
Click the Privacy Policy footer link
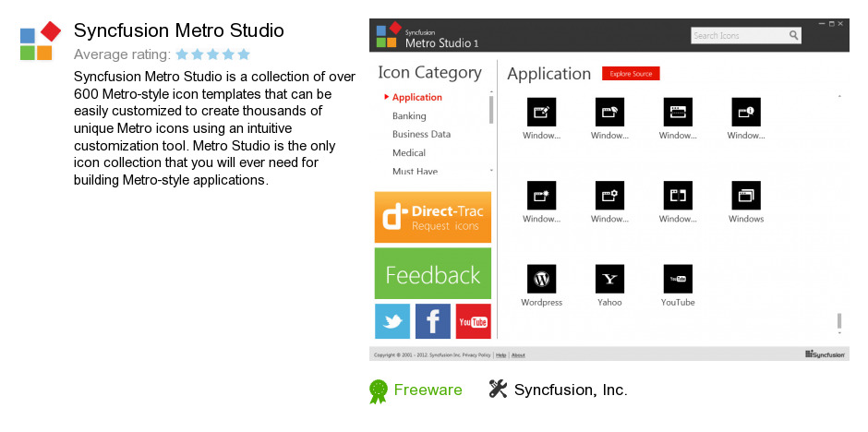point(476,355)
